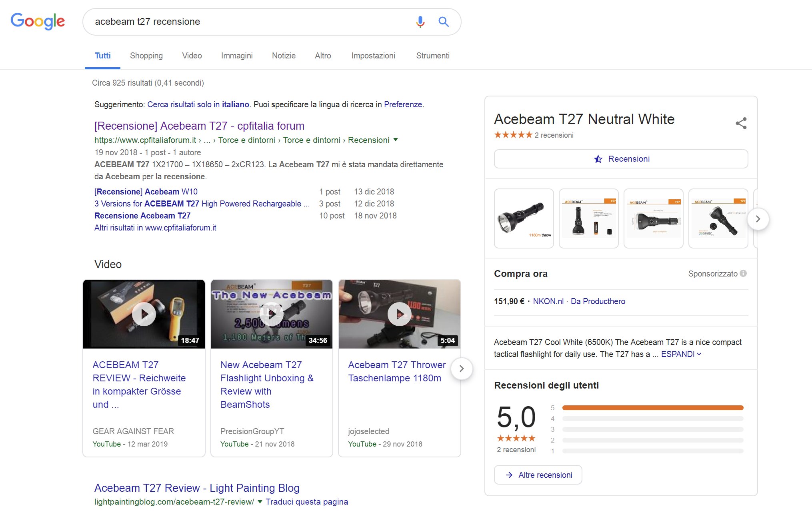Share the Acebeam T27 knowledge panel
812x511 pixels.
coord(741,123)
